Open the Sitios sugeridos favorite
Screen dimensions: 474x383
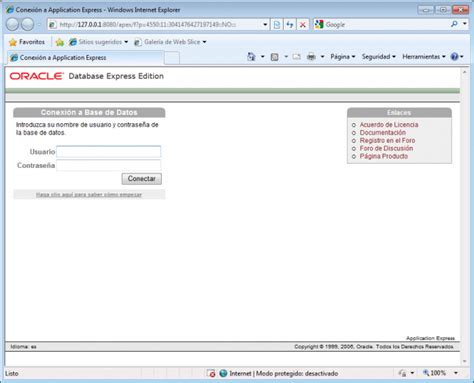click(x=98, y=42)
